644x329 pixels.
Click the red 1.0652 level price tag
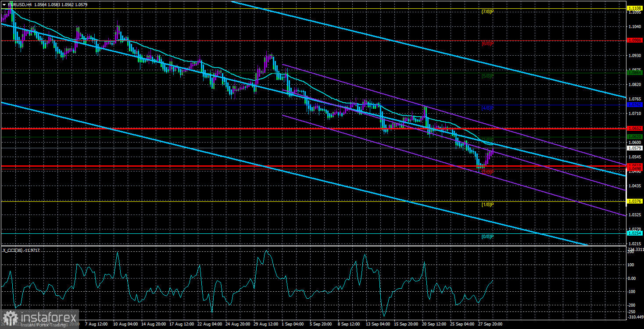click(635, 129)
